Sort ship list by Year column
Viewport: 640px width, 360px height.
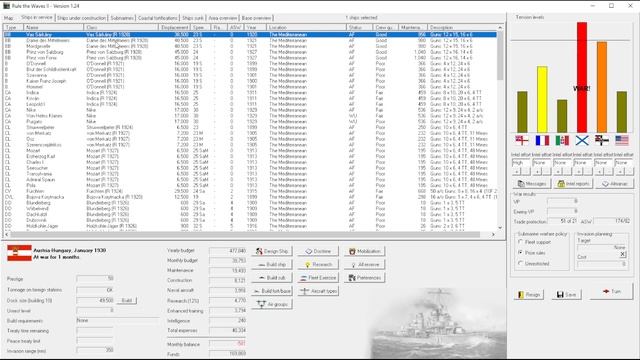(255, 27)
